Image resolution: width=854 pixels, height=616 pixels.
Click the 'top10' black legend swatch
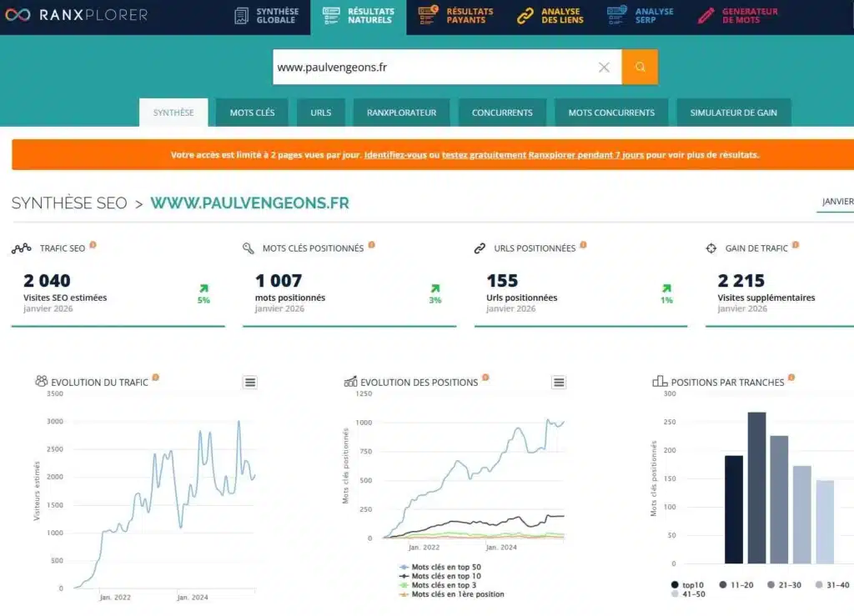[x=676, y=584]
